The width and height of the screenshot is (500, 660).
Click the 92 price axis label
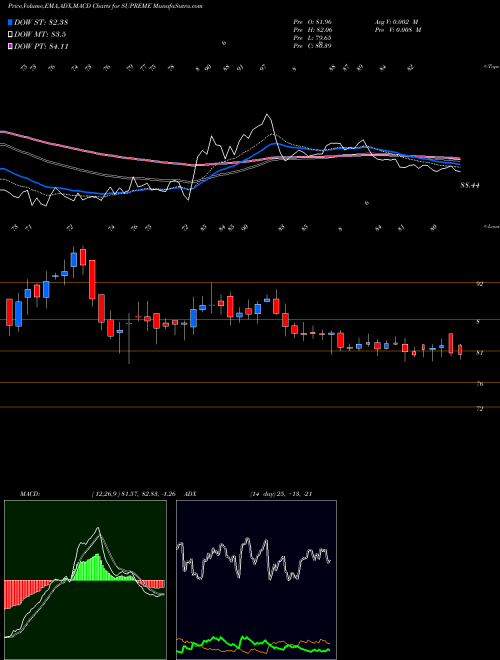tap(479, 284)
